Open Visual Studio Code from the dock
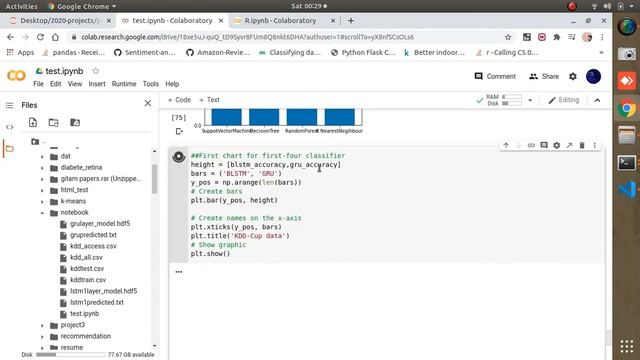Image resolution: width=640 pixels, height=360 pixels. pyautogui.click(x=627, y=190)
